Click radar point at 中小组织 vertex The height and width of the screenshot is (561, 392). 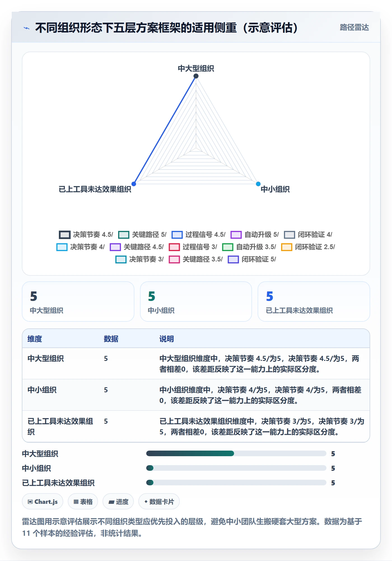pyautogui.click(x=258, y=184)
